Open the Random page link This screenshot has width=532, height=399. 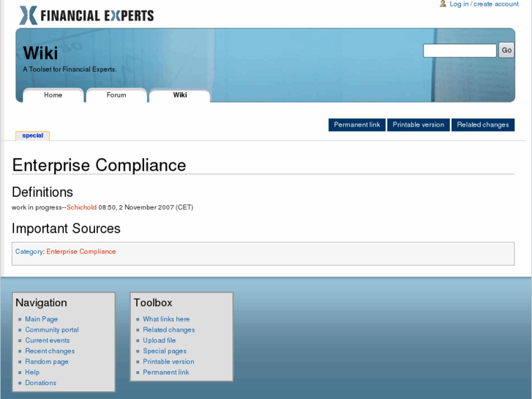pyautogui.click(x=47, y=362)
